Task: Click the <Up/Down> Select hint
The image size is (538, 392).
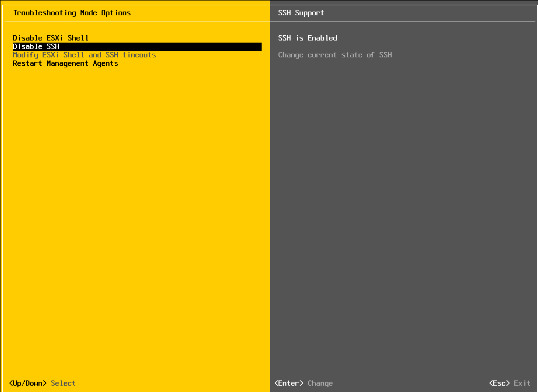Action: coord(42,383)
